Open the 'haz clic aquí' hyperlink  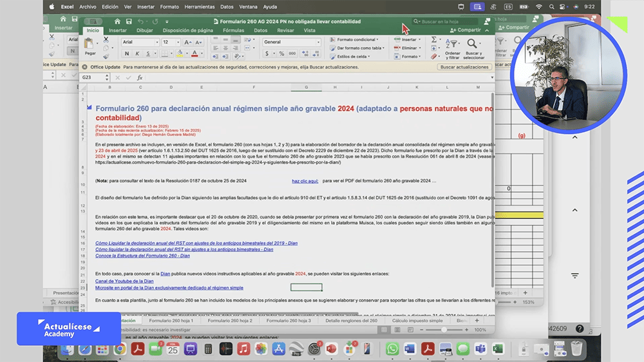pyautogui.click(x=305, y=181)
